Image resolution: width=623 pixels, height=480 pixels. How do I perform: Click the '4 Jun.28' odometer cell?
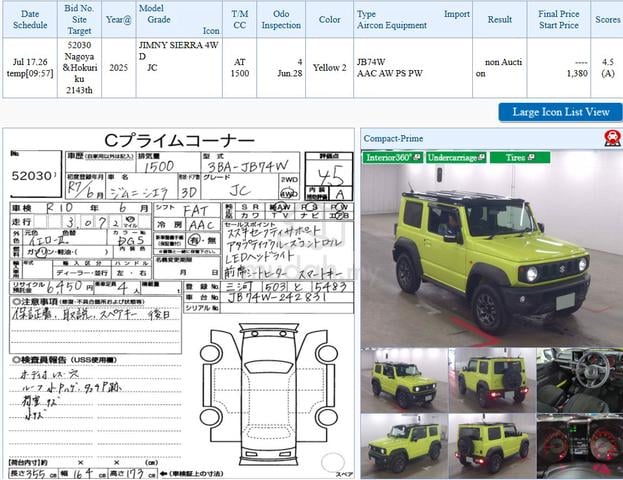(x=281, y=68)
